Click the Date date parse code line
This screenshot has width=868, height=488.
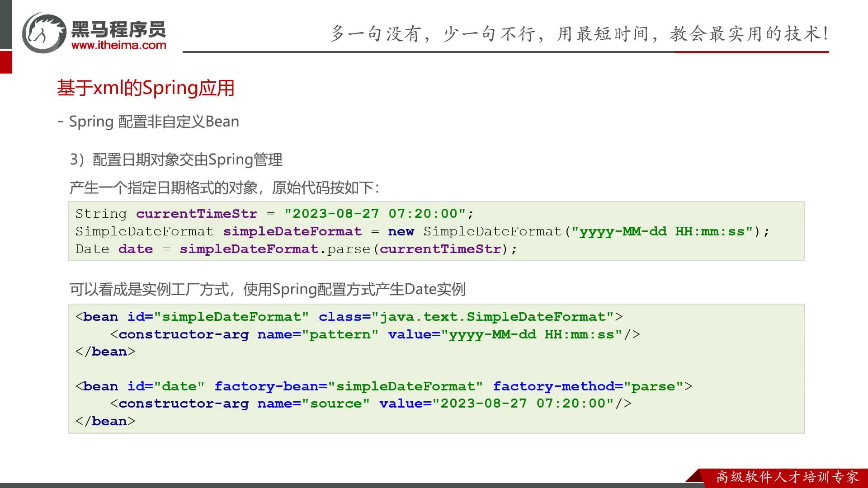[296, 249]
